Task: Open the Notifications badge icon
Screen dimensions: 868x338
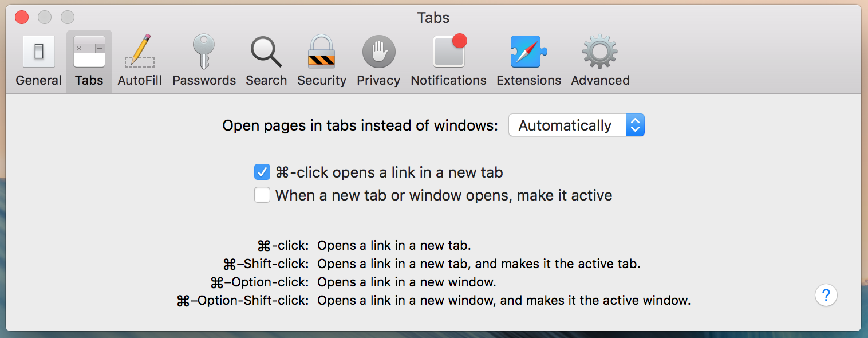Action: [x=449, y=50]
